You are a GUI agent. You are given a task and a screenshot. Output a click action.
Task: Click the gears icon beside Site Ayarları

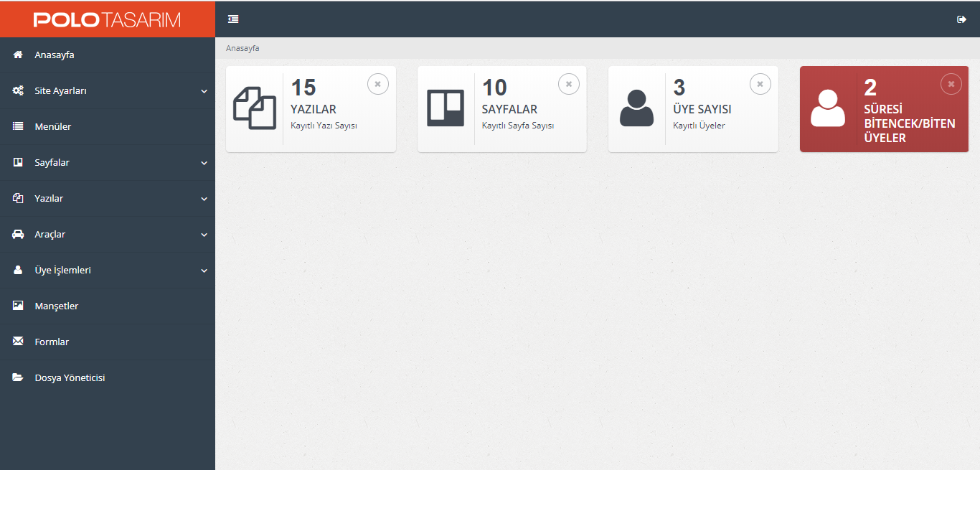18,91
